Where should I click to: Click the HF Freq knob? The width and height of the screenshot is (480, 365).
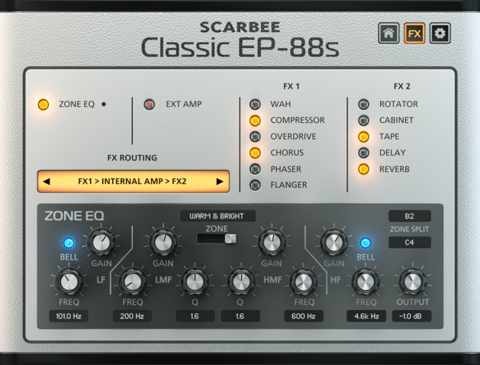tap(365, 282)
